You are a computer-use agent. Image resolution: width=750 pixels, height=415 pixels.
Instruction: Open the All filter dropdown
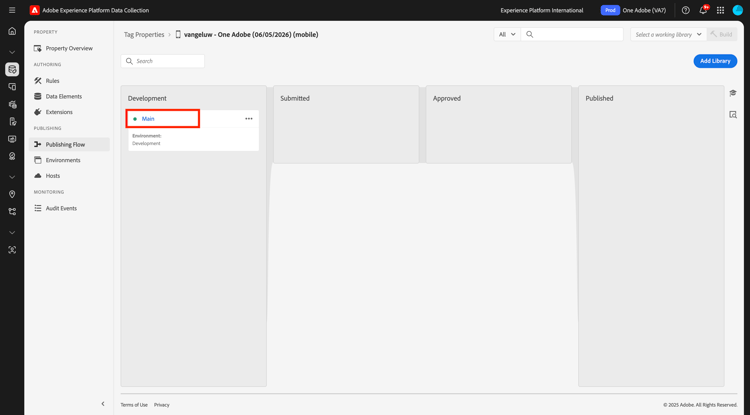pos(507,34)
